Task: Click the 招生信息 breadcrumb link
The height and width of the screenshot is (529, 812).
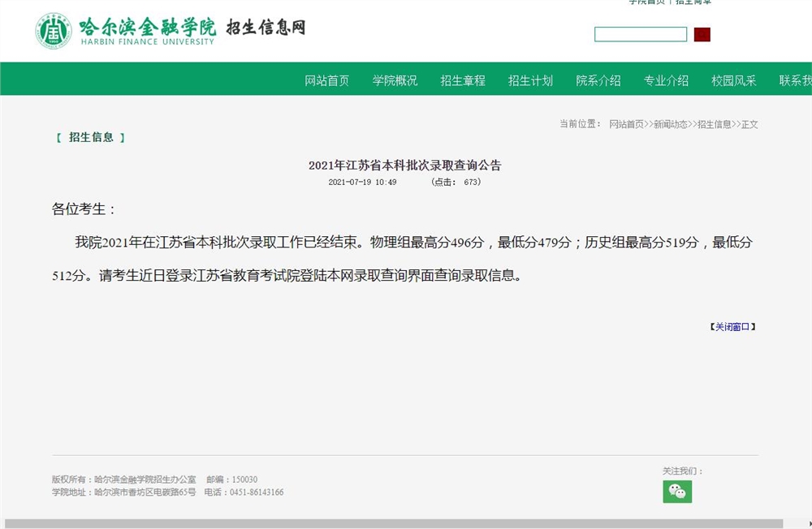Action: click(715, 124)
